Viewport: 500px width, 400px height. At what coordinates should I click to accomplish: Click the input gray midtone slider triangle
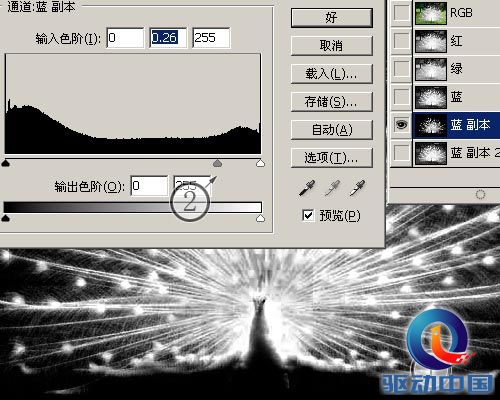coord(217,163)
